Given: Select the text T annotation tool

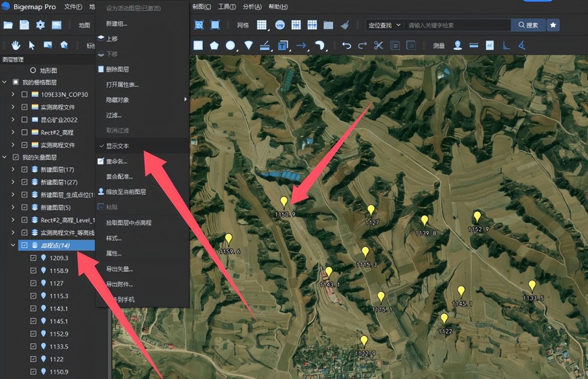Looking at the screenshot, I should (x=283, y=45).
